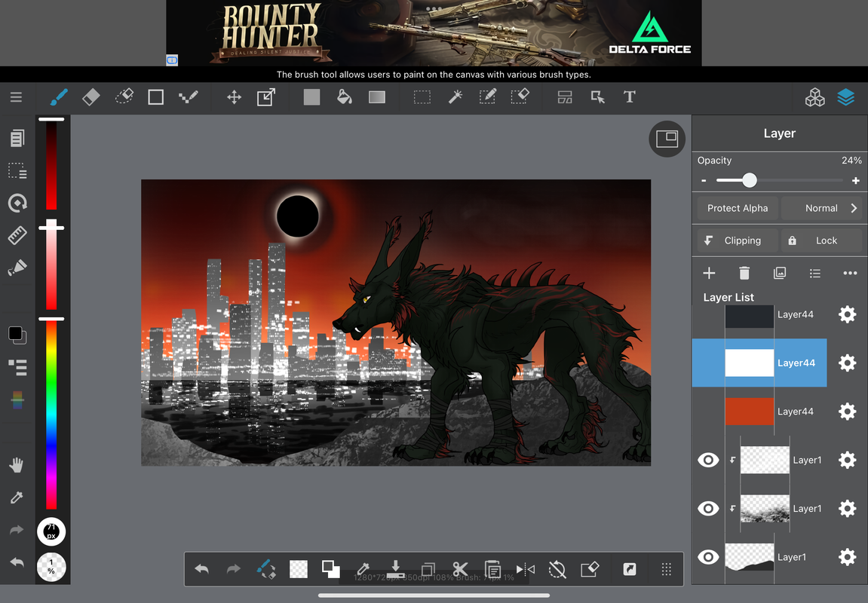Select the eyedropper in left sidebar

click(17, 497)
